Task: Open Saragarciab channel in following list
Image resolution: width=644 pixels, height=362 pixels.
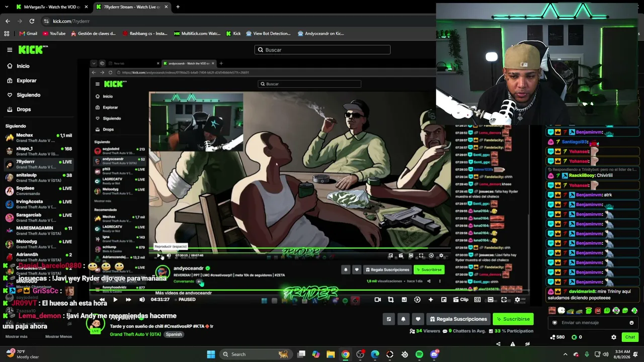Action: 39,217
